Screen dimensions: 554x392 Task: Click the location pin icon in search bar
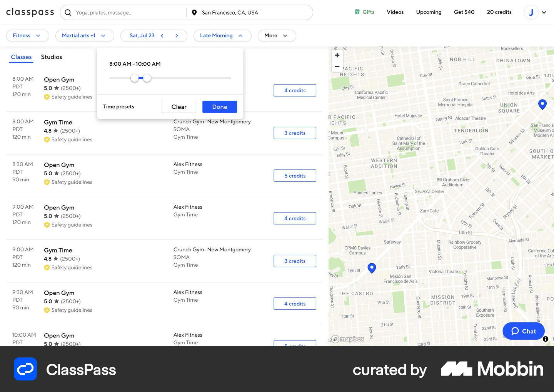pyautogui.click(x=194, y=13)
